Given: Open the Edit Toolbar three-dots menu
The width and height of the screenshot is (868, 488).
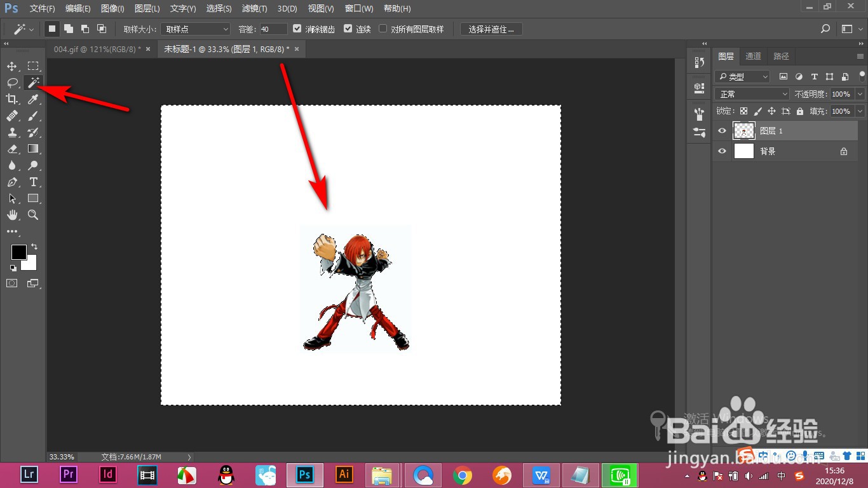Looking at the screenshot, I should click(x=12, y=231).
